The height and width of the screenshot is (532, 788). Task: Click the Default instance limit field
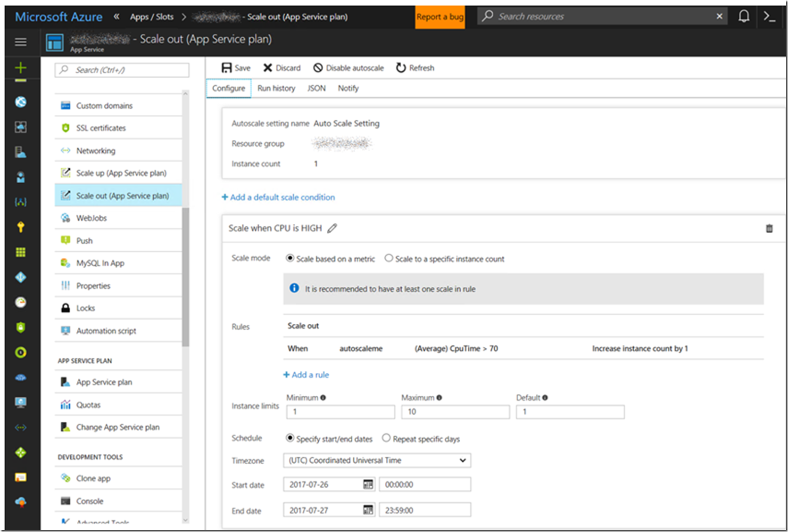click(570, 412)
